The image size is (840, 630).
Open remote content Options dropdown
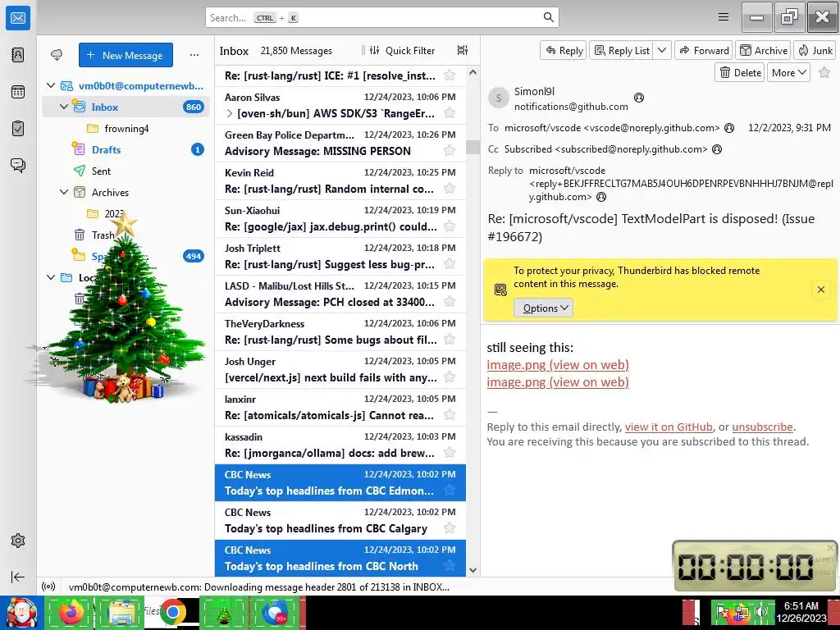543,308
